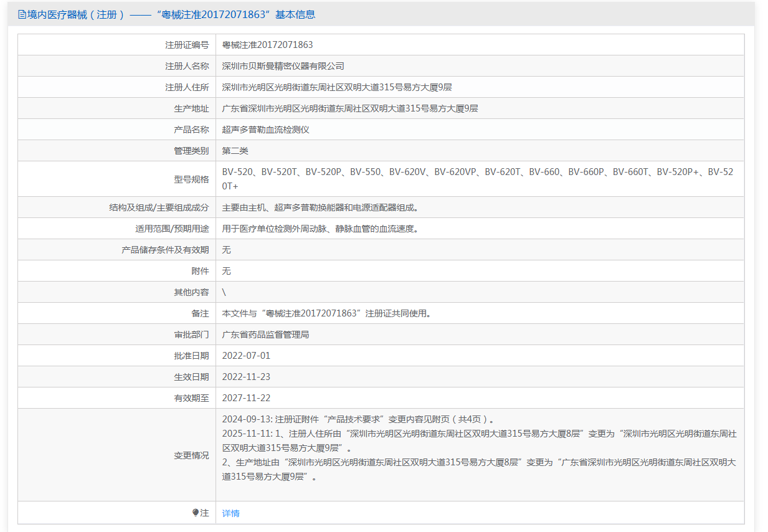Click the 附件 label

coord(200,271)
